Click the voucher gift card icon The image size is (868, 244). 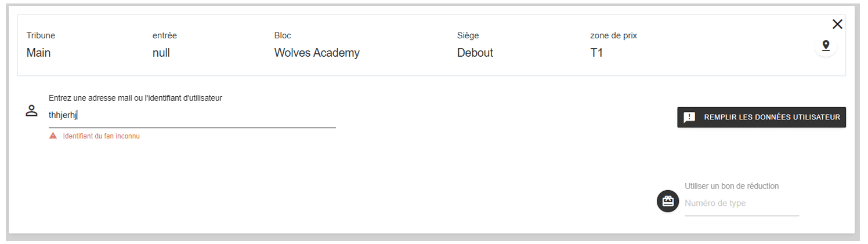coord(667,201)
